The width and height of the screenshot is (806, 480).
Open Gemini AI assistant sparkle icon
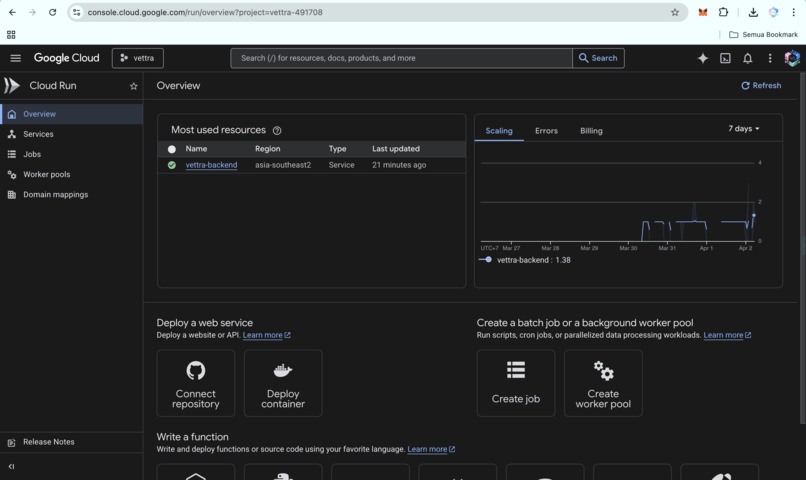[x=703, y=58]
